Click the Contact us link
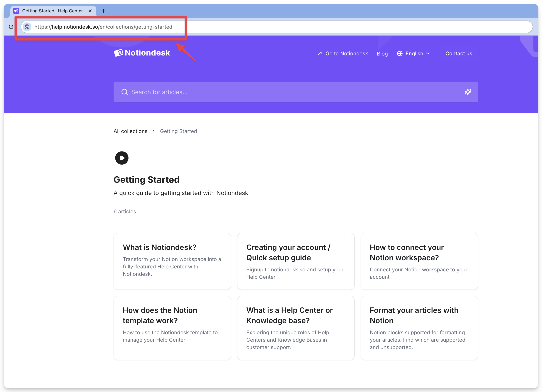The image size is (542, 392). click(x=459, y=53)
